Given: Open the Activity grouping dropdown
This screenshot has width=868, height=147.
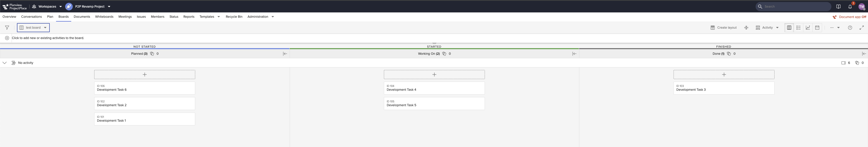Looking at the screenshot, I should [x=767, y=28].
